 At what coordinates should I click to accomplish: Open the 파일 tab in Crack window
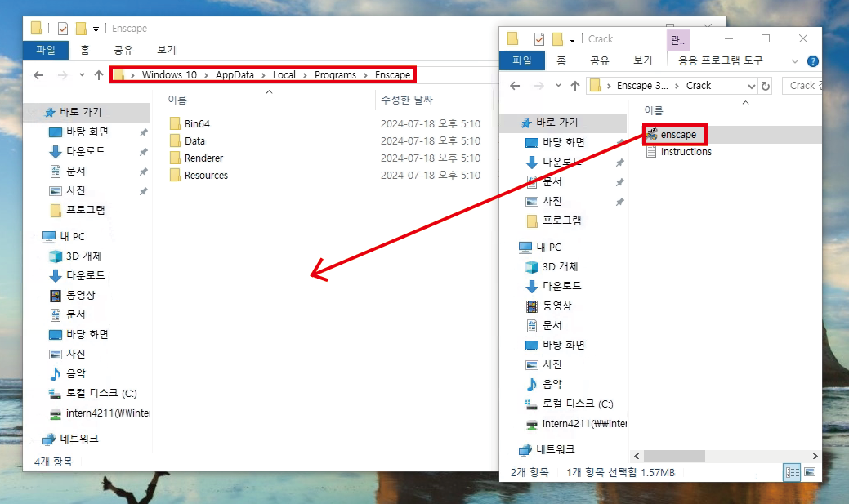[522, 60]
